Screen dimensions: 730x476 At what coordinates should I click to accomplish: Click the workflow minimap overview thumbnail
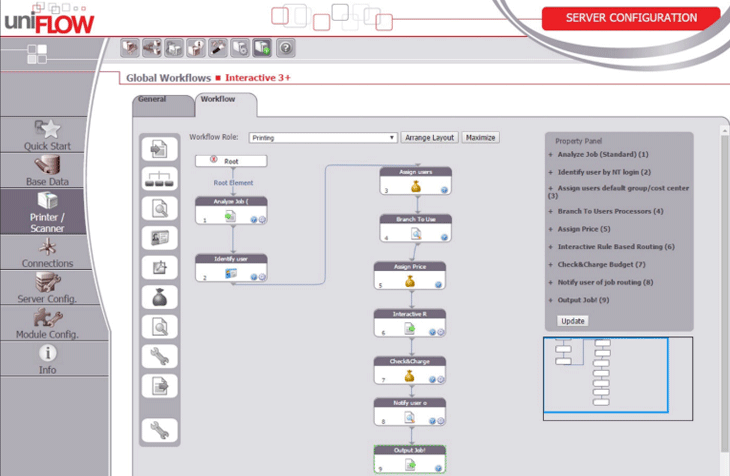(x=605, y=375)
